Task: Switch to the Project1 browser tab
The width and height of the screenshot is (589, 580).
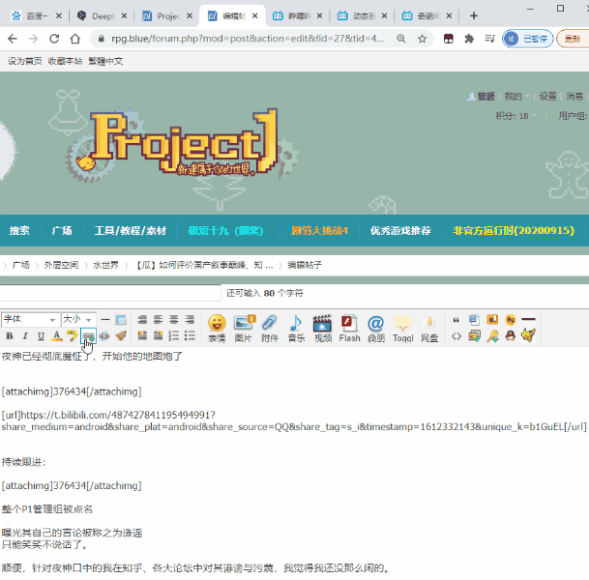Action: 168,16
